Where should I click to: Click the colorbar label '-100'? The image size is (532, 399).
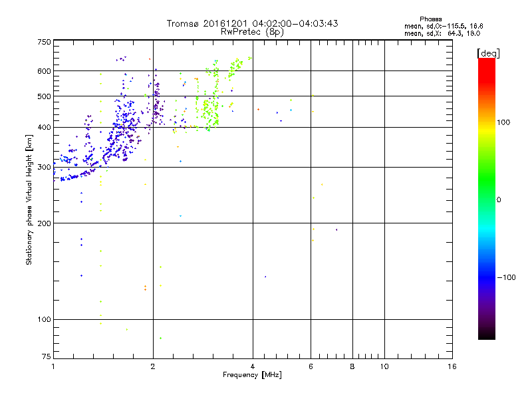pos(506,277)
